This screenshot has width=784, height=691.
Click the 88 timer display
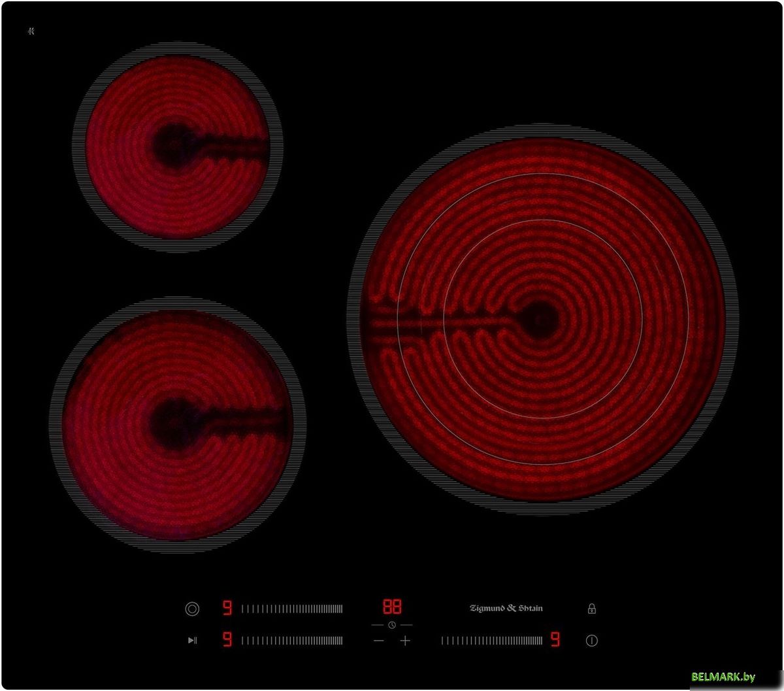(392, 607)
